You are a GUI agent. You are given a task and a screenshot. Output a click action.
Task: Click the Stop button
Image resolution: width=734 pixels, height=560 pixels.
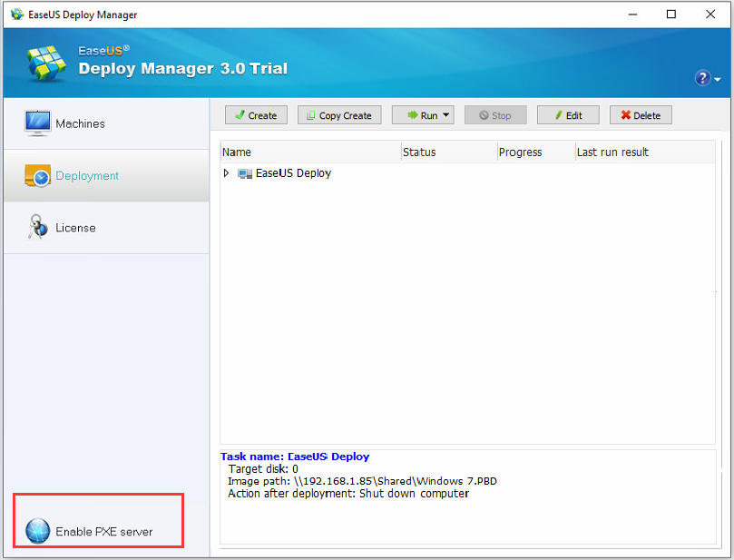tap(495, 115)
